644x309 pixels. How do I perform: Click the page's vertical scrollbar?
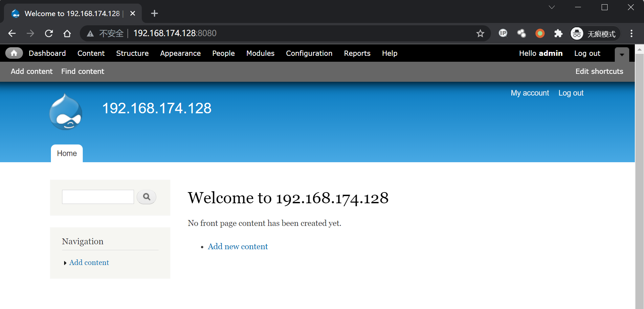click(x=639, y=177)
